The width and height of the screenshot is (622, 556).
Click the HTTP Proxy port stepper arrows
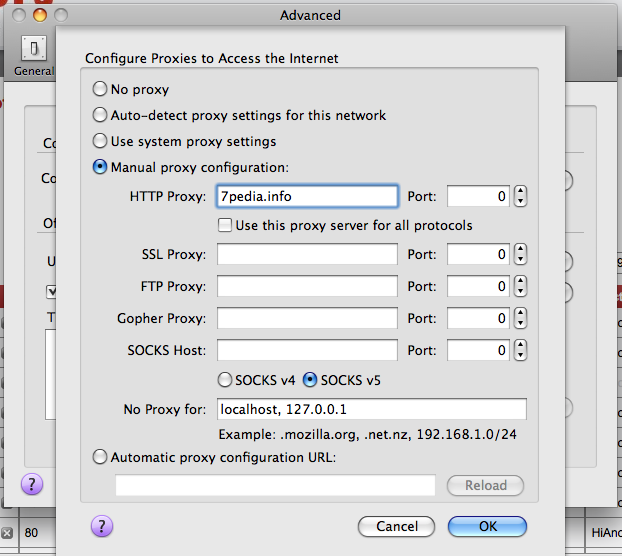point(520,197)
